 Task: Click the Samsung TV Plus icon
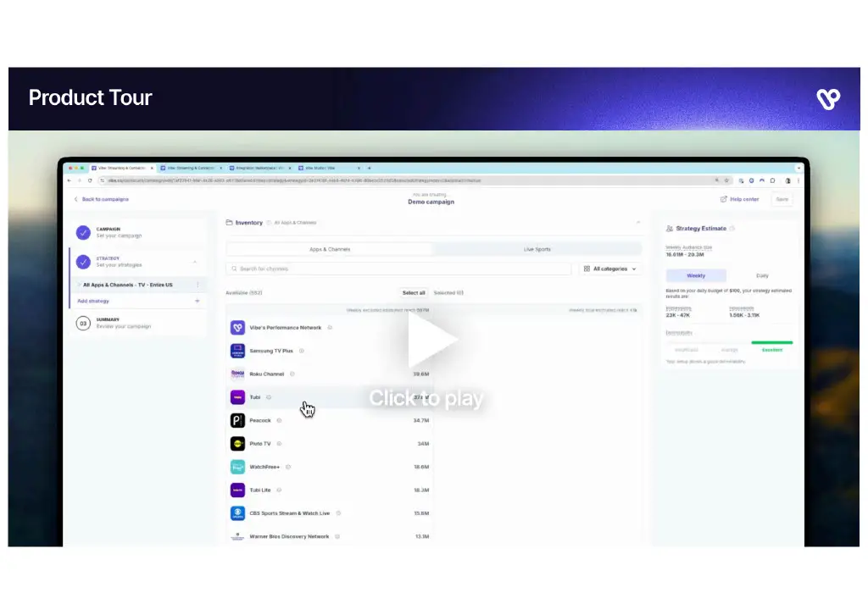tap(237, 351)
